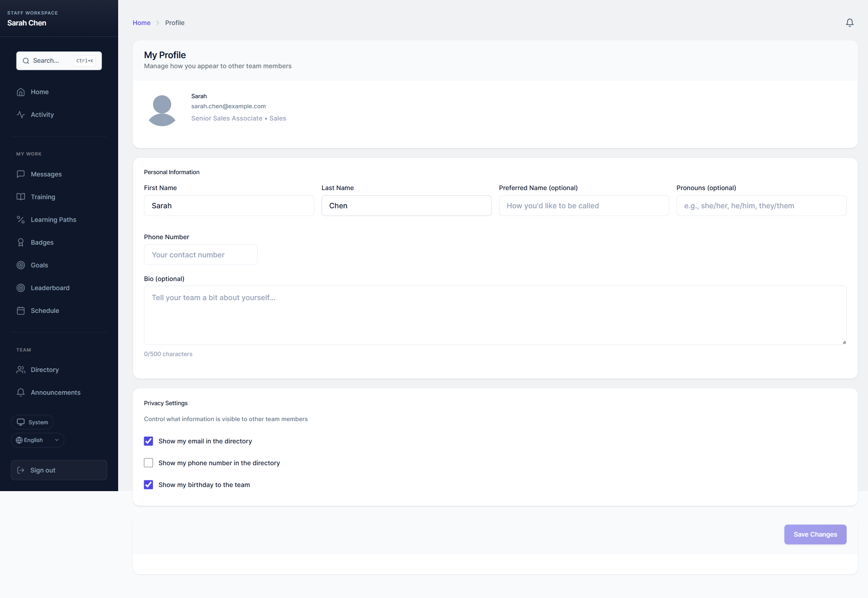Navigate to Home via breadcrumb
This screenshot has height=598, width=868.
click(141, 22)
